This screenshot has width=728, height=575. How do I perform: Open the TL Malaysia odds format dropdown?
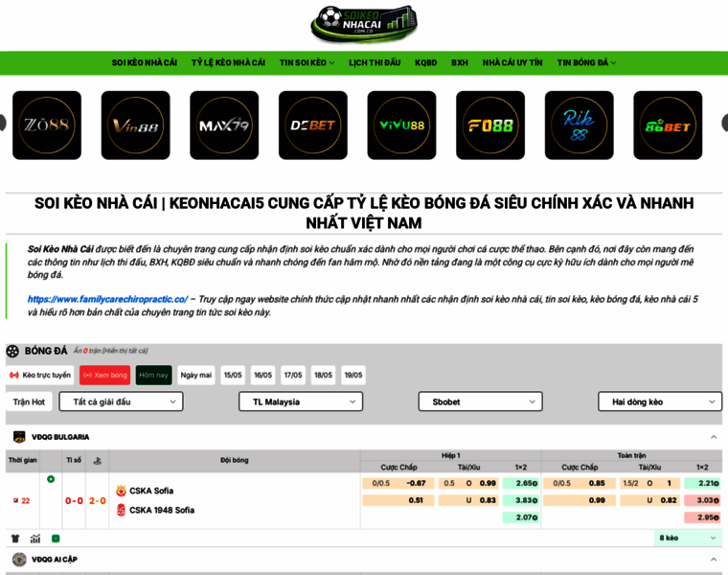click(301, 402)
